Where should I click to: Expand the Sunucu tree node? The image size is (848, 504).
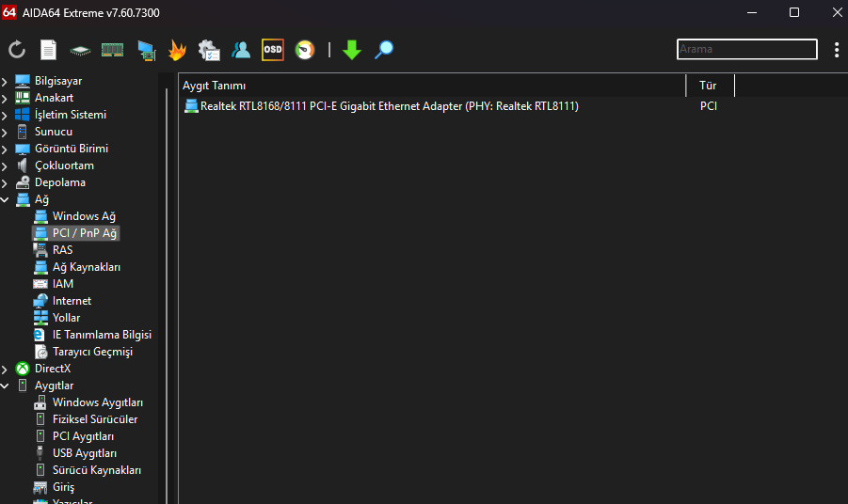[x=5, y=133]
